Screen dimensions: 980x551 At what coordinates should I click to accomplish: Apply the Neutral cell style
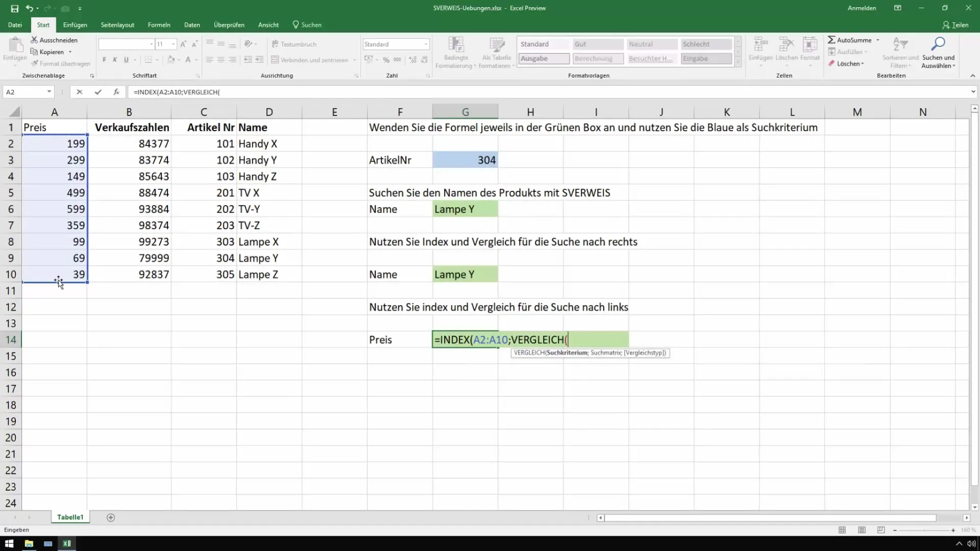[652, 44]
